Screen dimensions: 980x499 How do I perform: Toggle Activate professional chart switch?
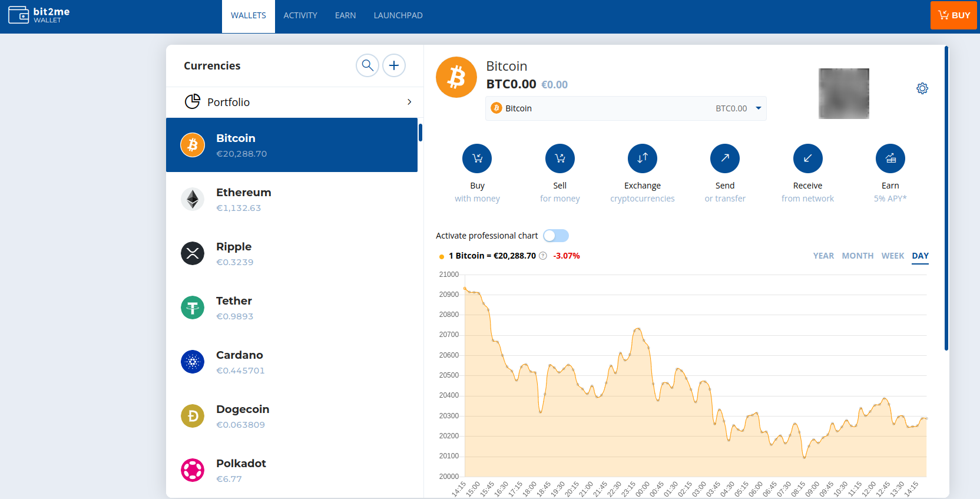tap(556, 236)
